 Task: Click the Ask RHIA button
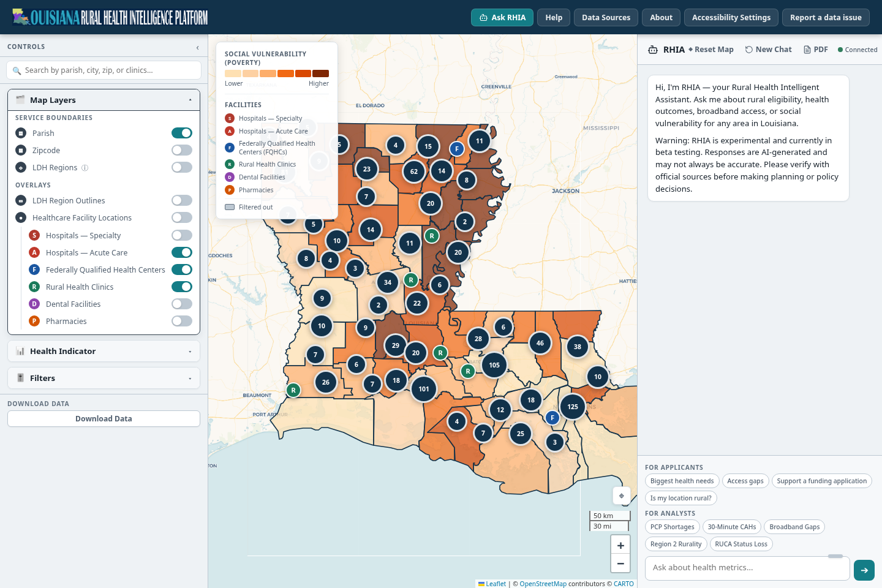(502, 17)
